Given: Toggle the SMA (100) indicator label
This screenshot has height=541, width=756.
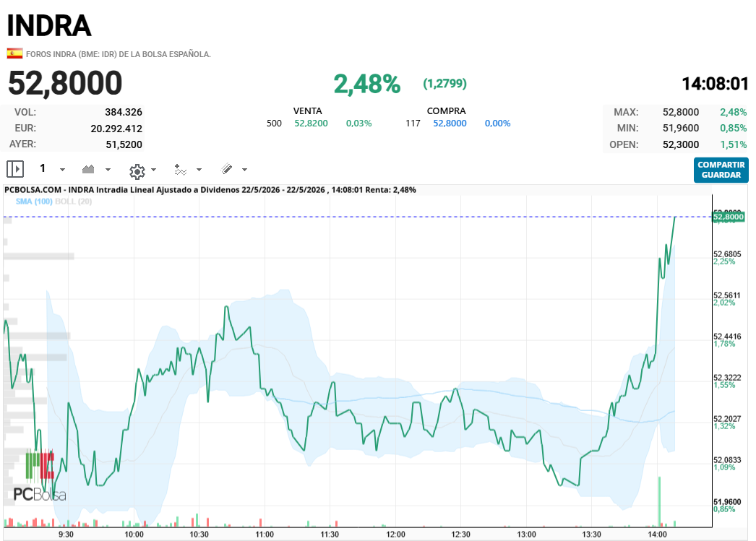Looking at the screenshot, I should pos(34,202).
